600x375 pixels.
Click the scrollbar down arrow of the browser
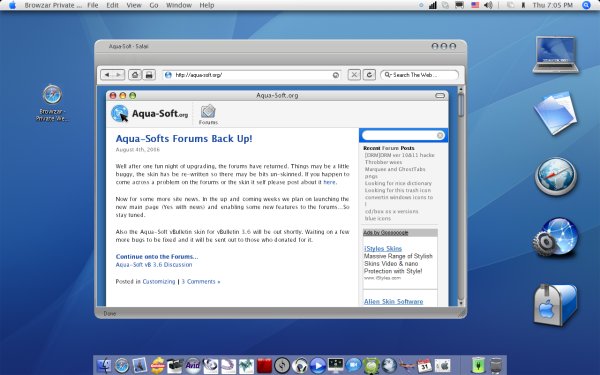(x=461, y=303)
